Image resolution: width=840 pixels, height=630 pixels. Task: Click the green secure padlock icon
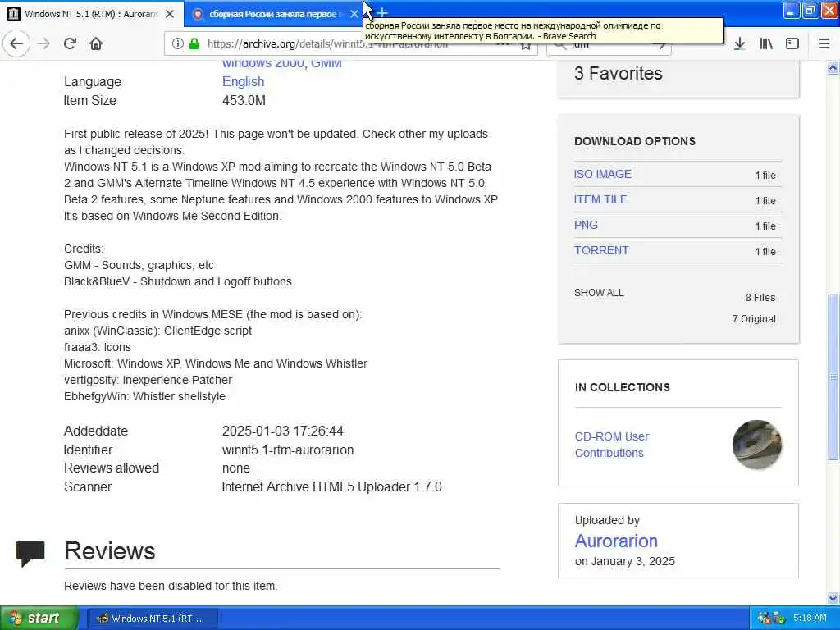point(194,43)
